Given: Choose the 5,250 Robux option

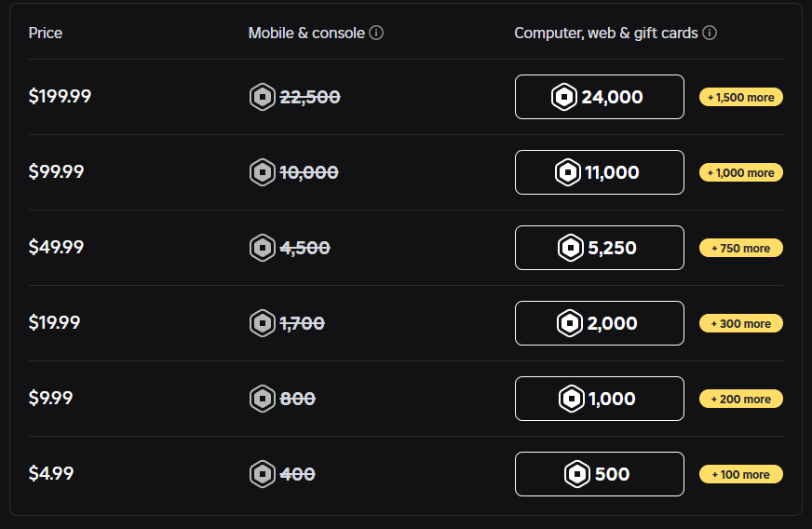Looking at the screenshot, I should tap(599, 248).
